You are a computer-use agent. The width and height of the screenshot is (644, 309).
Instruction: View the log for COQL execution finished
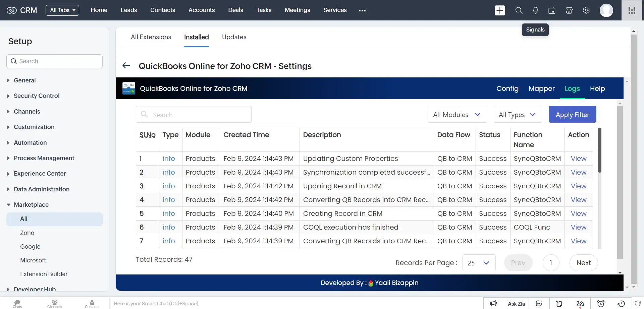578,227
